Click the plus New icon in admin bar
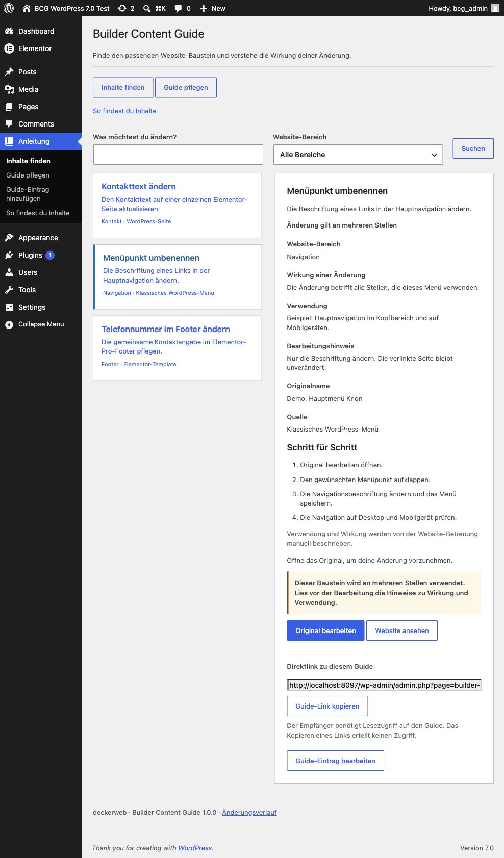 [x=204, y=8]
